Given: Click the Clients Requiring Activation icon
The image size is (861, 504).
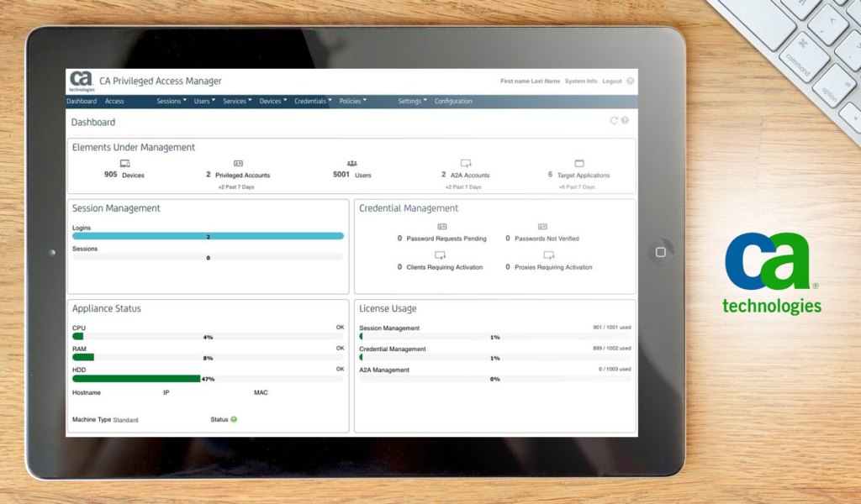Looking at the screenshot, I should point(439,256).
